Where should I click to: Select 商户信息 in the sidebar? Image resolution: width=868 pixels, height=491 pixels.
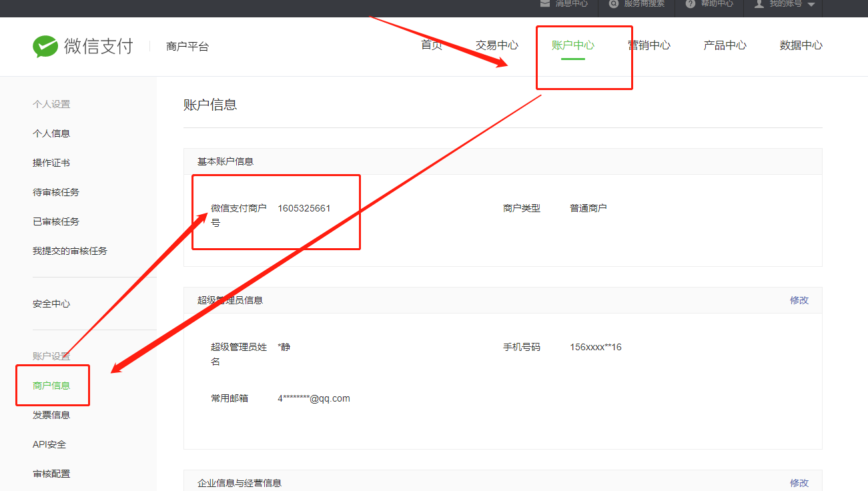coord(51,386)
